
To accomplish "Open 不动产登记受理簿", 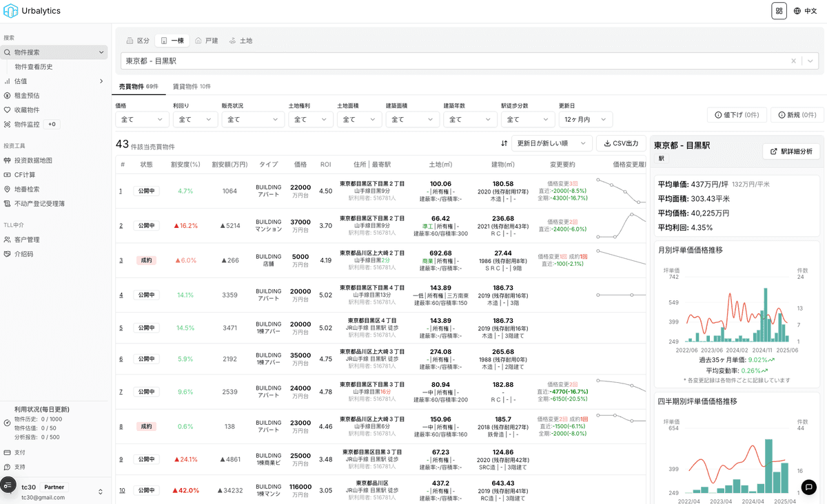I will pos(39,204).
